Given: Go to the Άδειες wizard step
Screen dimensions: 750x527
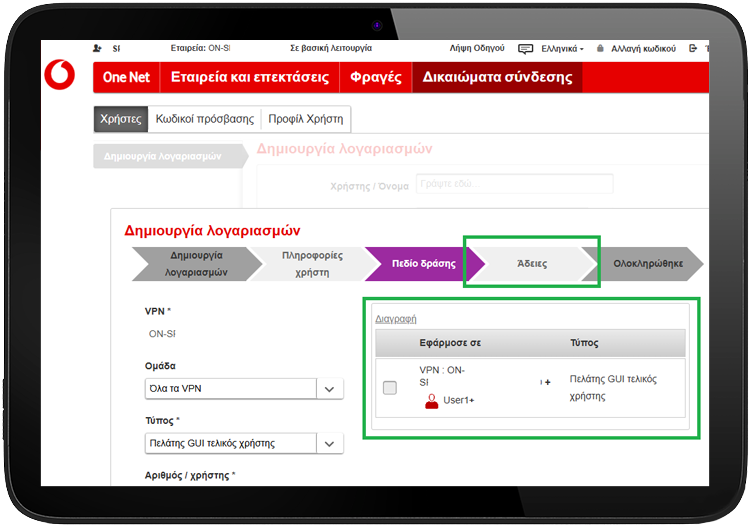Looking at the screenshot, I should (x=532, y=264).
